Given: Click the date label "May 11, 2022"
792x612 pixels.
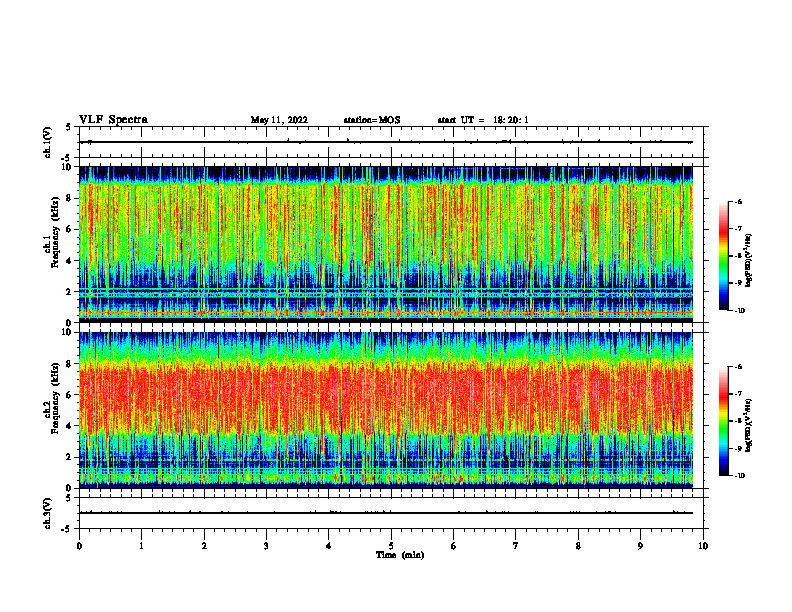Looking at the screenshot, I should coord(279,120).
